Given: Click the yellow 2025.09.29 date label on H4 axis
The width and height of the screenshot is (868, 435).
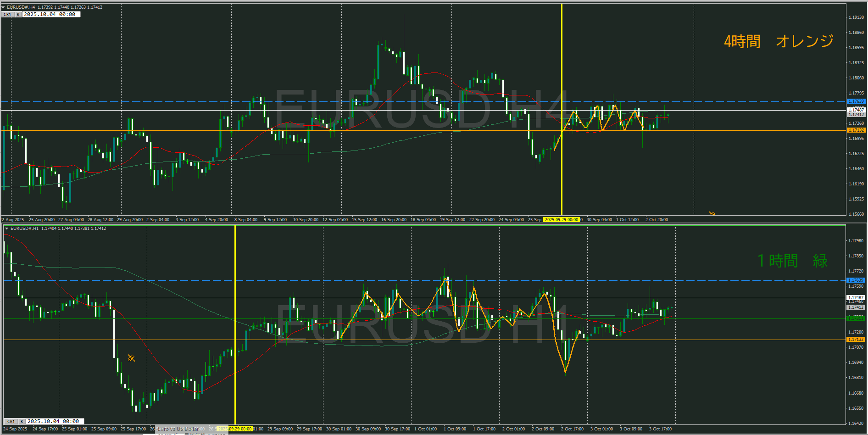Looking at the screenshot, I should tap(561, 220).
